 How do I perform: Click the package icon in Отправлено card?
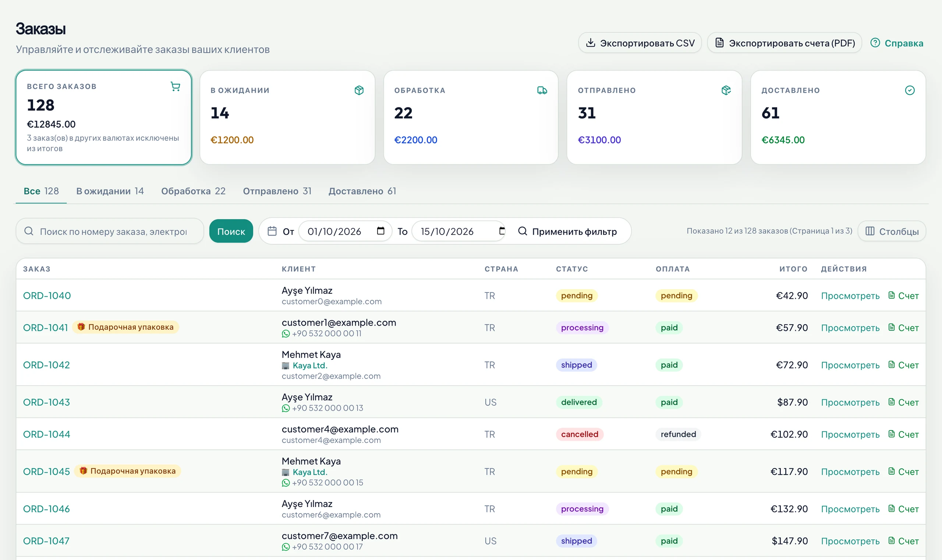pyautogui.click(x=726, y=90)
